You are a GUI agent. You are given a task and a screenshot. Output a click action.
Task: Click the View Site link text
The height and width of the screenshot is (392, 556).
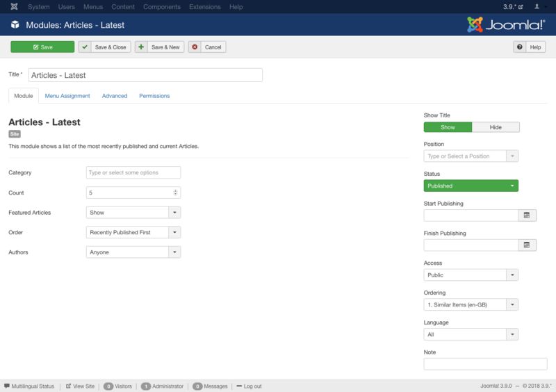pos(83,386)
